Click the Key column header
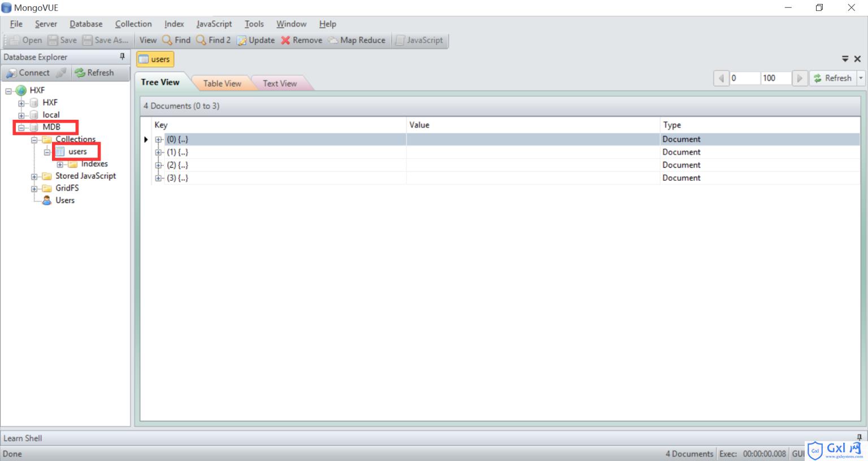The height and width of the screenshot is (461, 868). tap(279, 125)
